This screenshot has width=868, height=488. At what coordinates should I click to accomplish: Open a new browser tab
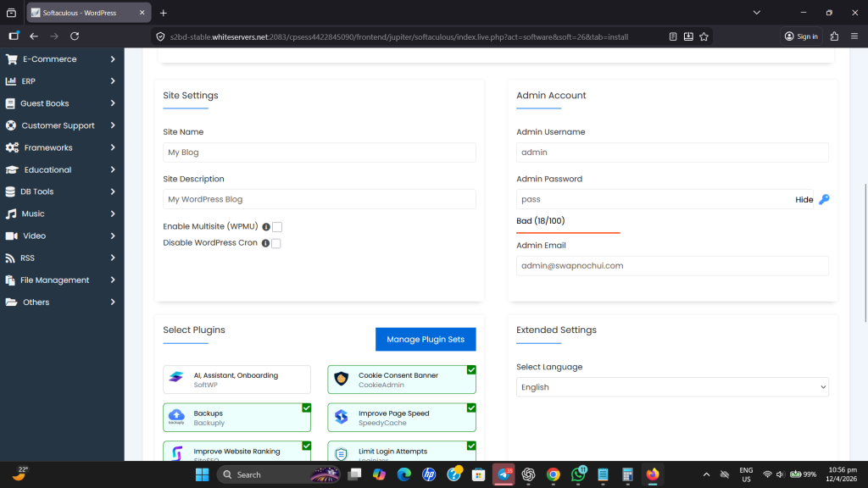click(x=164, y=13)
